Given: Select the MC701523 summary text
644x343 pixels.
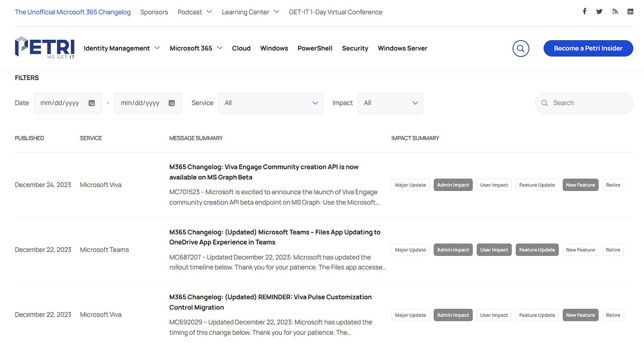Looking at the screenshot, I should 274,197.
